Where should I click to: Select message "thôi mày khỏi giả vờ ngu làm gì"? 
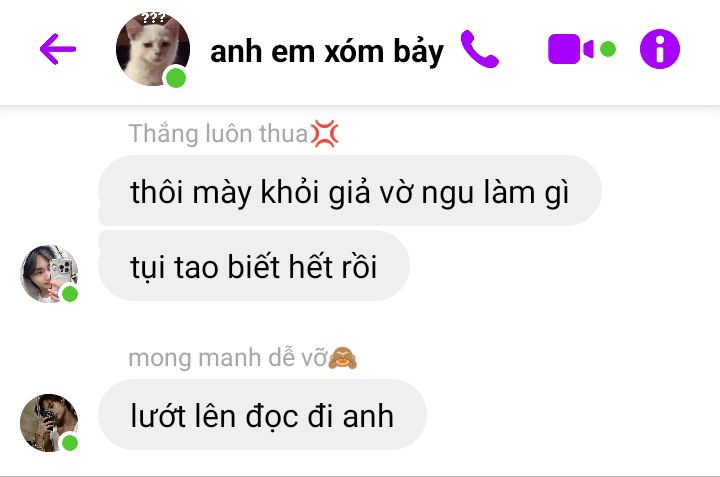pos(350,191)
